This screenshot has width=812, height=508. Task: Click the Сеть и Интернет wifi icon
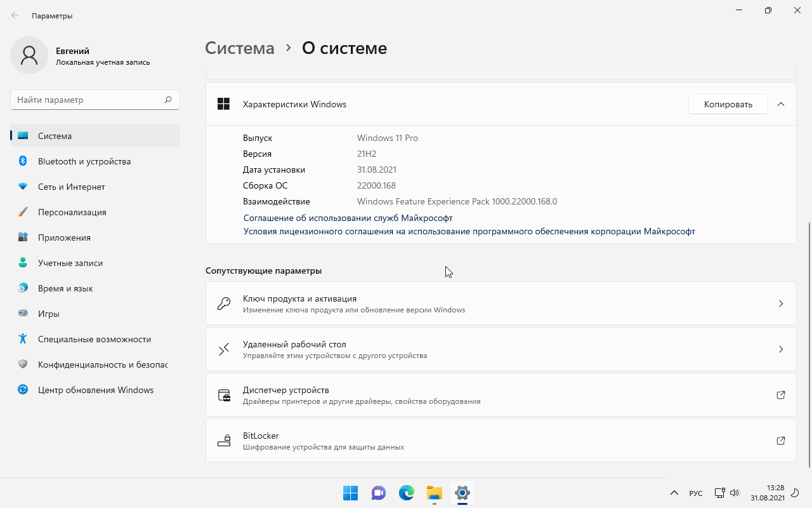(23, 187)
